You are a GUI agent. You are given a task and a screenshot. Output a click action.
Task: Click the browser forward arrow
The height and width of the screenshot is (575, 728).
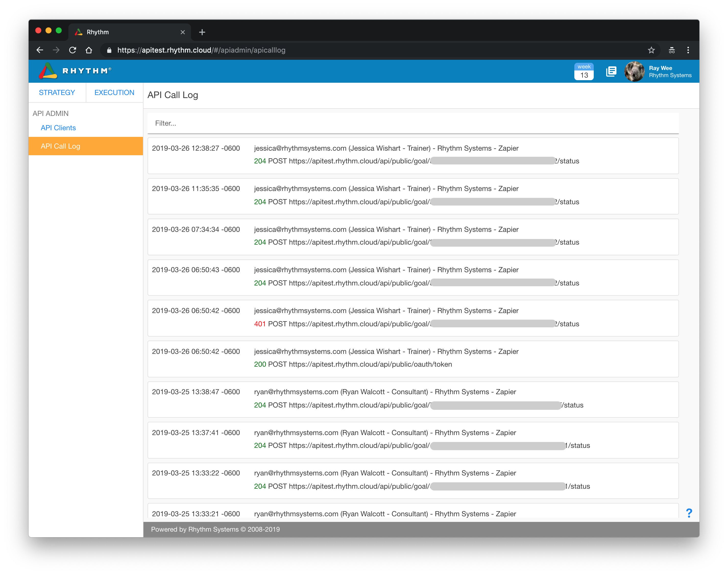pyautogui.click(x=56, y=50)
